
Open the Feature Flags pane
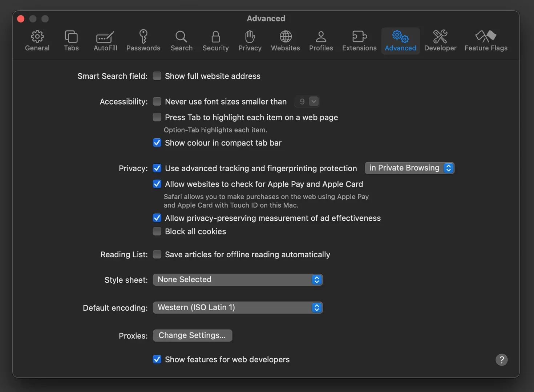486,41
